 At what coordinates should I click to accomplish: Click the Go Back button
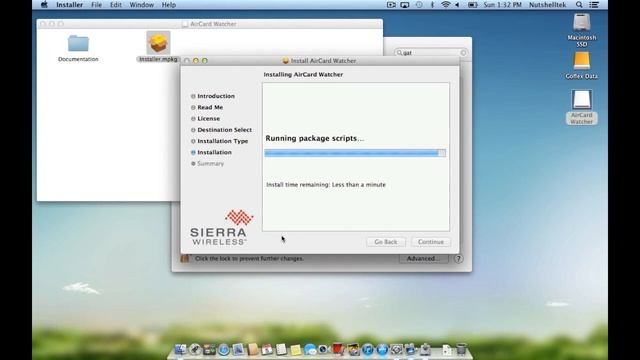386,242
